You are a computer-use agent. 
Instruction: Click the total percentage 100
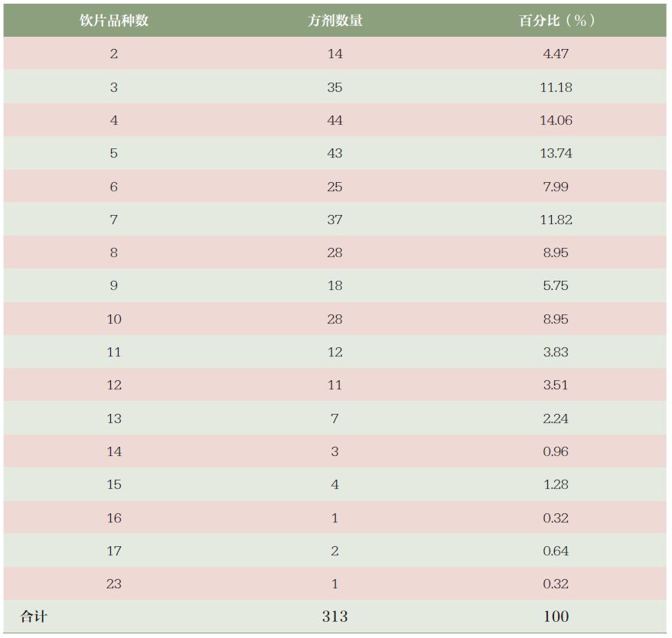point(556,616)
